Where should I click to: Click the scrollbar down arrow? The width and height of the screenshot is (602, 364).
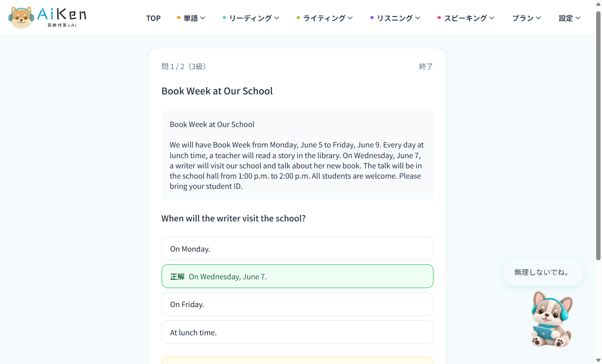(598, 360)
